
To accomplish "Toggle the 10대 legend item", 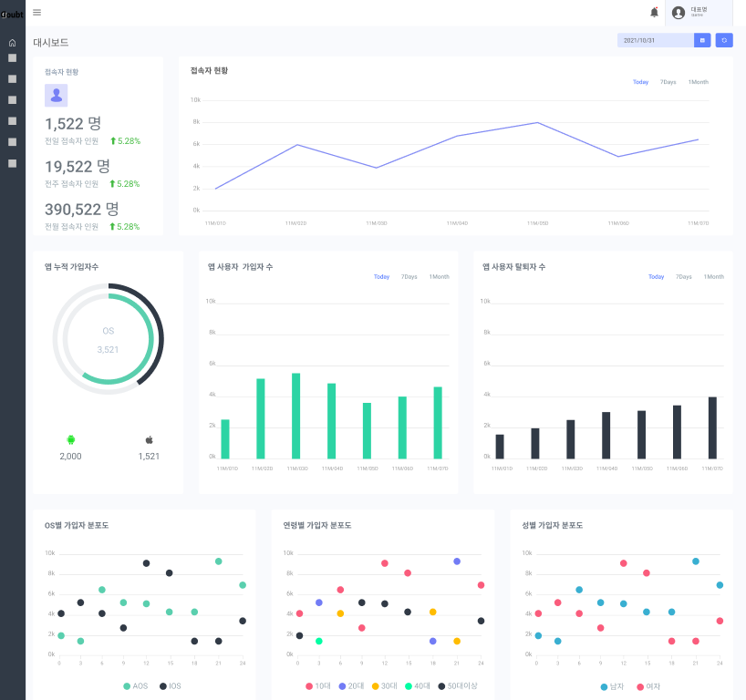I will click(317, 686).
